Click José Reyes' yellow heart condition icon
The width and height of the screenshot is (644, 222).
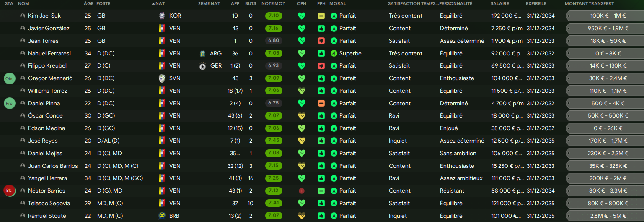tap(302, 141)
